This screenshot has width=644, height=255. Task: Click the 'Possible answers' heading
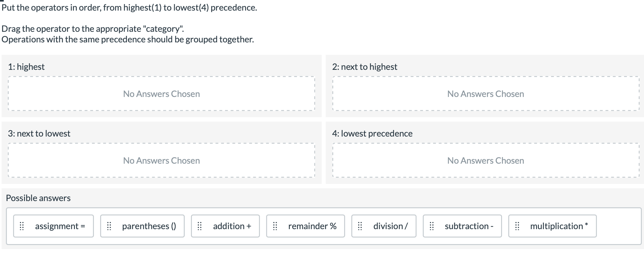coord(38,198)
